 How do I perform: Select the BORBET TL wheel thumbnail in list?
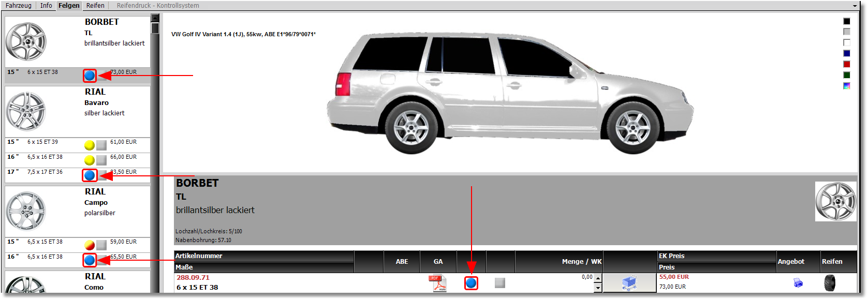pyautogui.click(x=26, y=41)
